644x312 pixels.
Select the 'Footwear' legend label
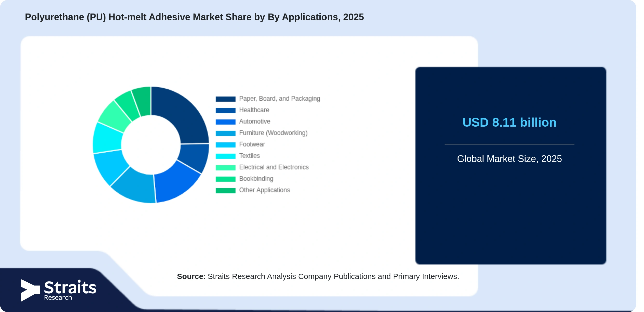pyautogui.click(x=252, y=144)
